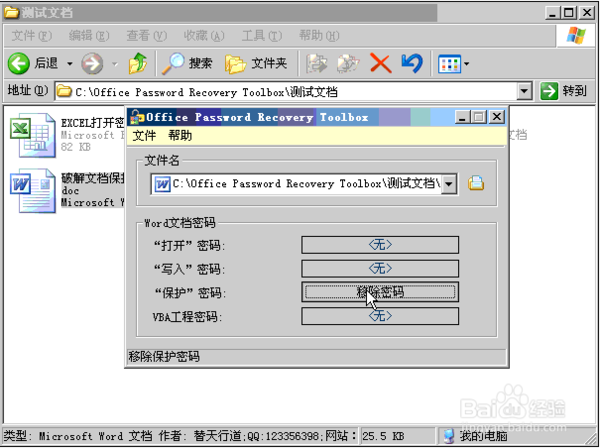Select the Word document file icon
This screenshot has height=448, width=600.
tap(33, 191)
